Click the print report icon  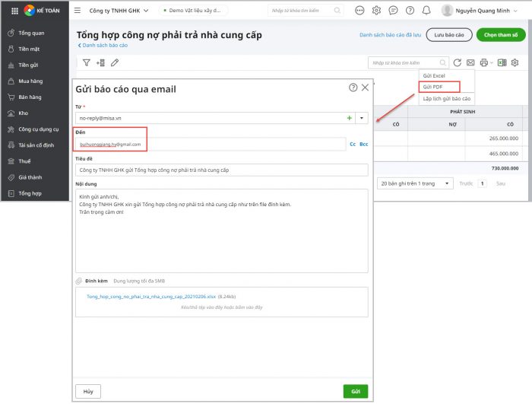click(484, 62)
